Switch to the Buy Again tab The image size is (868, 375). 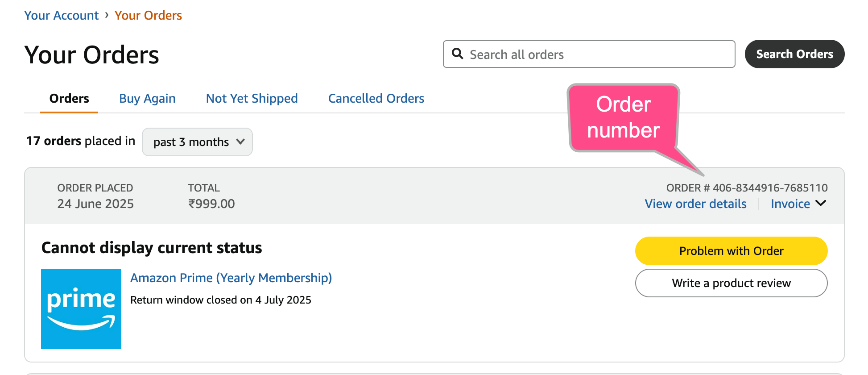[x=147, y=98]
